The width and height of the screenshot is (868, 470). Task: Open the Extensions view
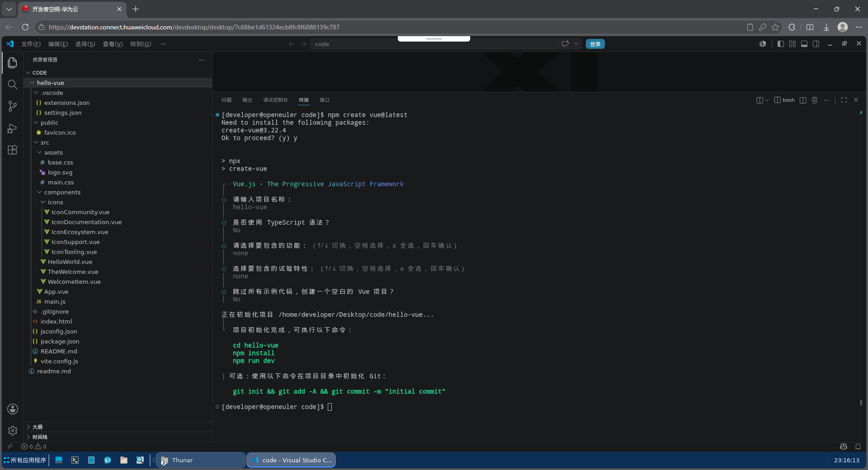pyautogui.click(x=13, y=150)
